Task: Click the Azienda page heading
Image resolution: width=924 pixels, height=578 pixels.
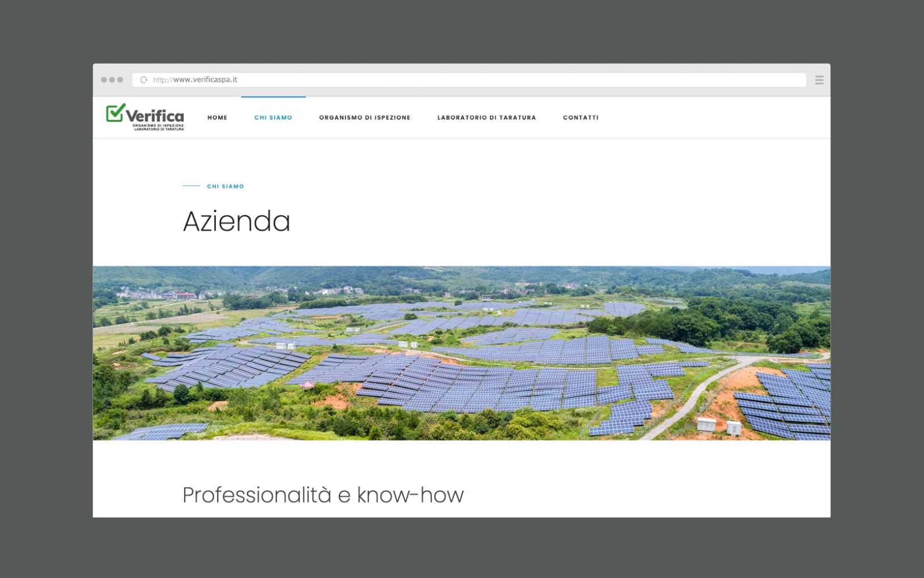Action: pos(236,221)
